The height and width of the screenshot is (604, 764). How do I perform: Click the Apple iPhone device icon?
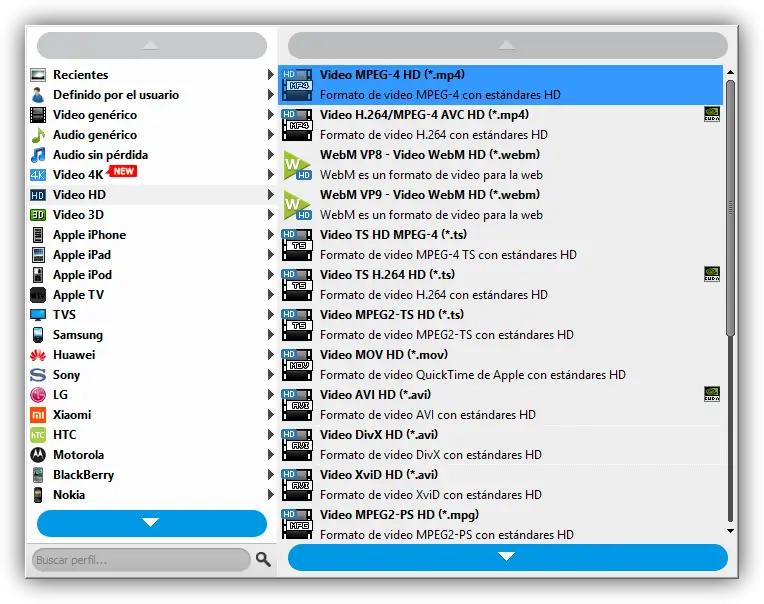point(38,235)
